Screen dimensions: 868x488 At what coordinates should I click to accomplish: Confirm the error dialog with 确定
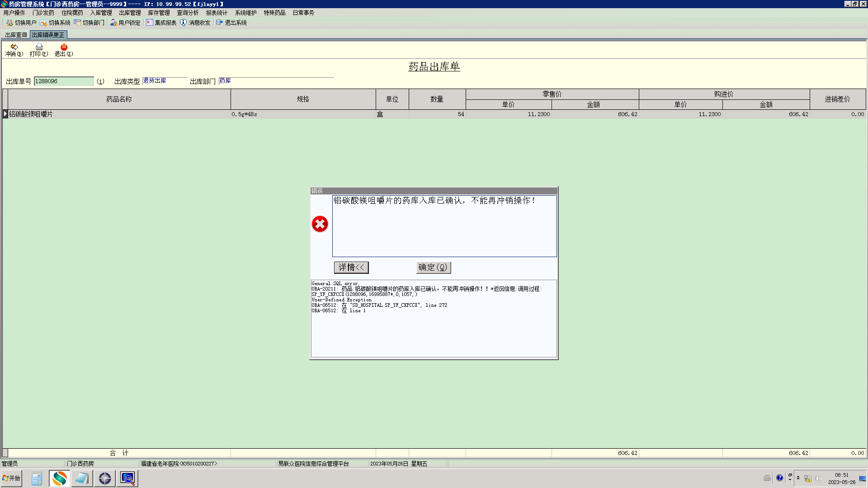coord(433,267)
